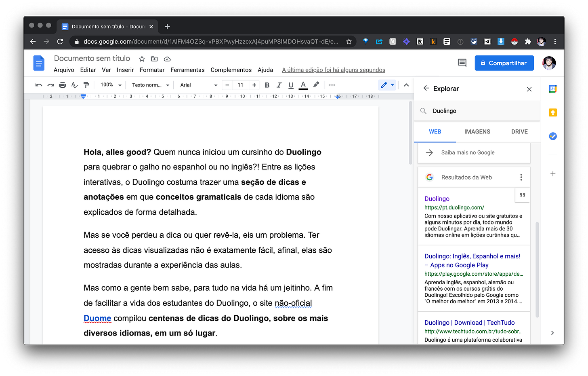Click Saiba mais no Google
The width and height of the screenshot is (588, 376).
(474, 152)
